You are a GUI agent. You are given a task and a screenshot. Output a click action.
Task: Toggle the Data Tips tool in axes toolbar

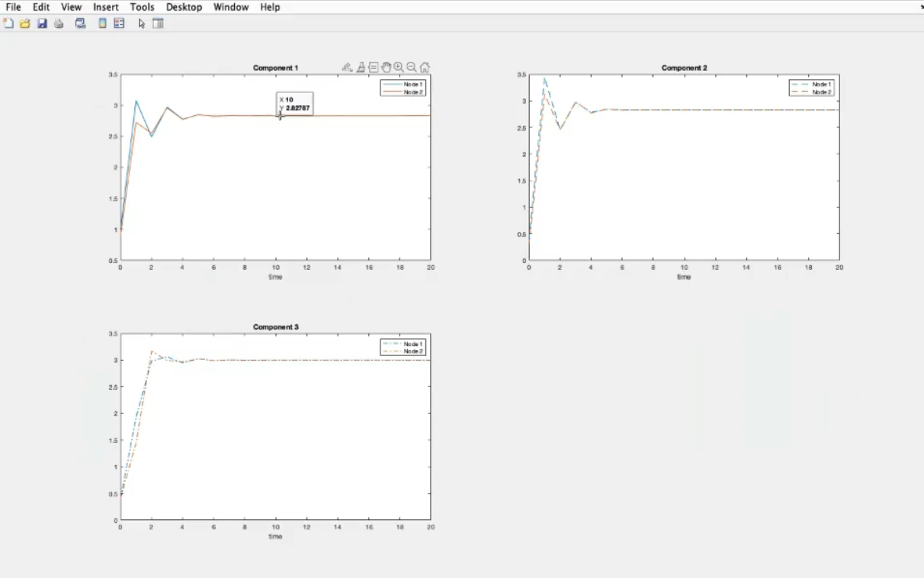pos(374,67)
